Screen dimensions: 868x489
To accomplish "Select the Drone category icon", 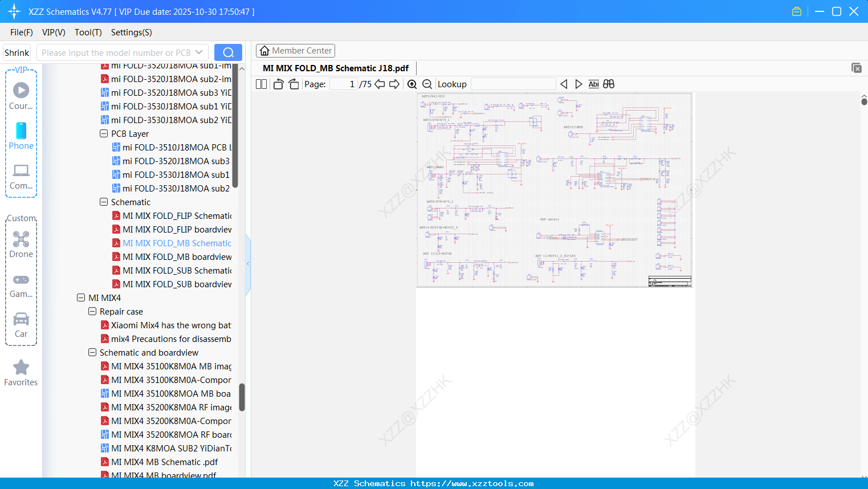I will coord(21,244).
